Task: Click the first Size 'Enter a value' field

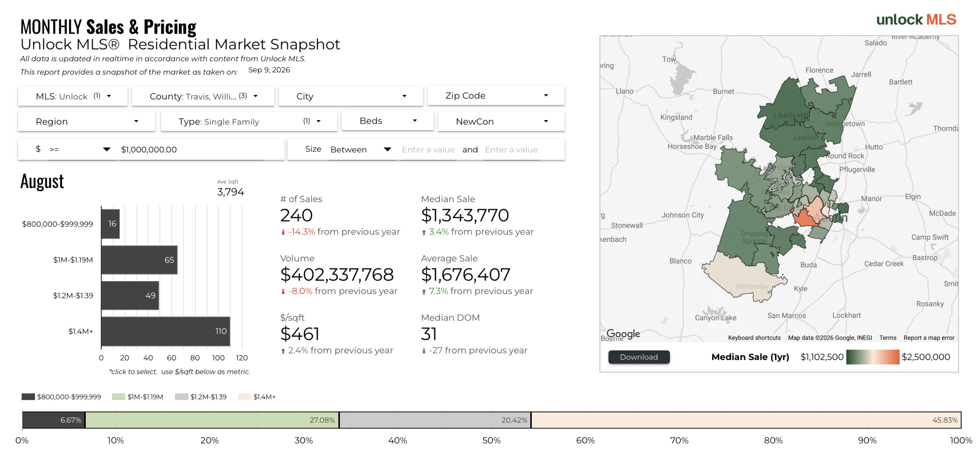Action: click(x=428, y=150)
